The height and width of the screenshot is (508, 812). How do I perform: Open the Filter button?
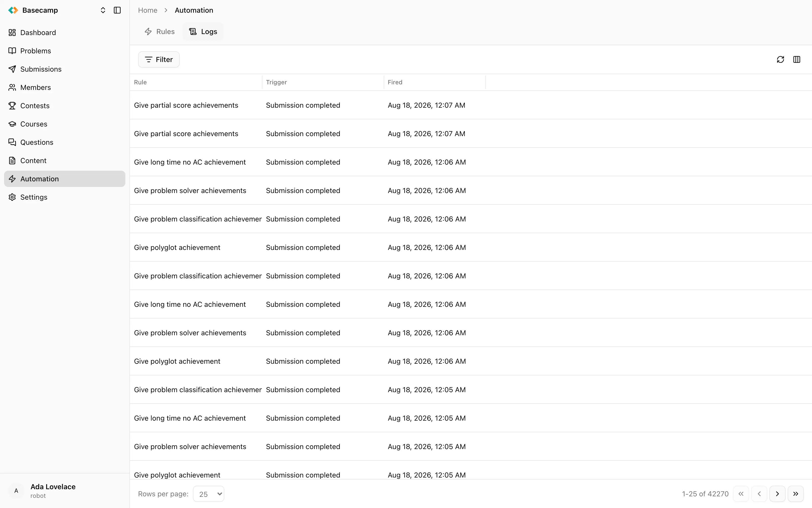(159, 59)
